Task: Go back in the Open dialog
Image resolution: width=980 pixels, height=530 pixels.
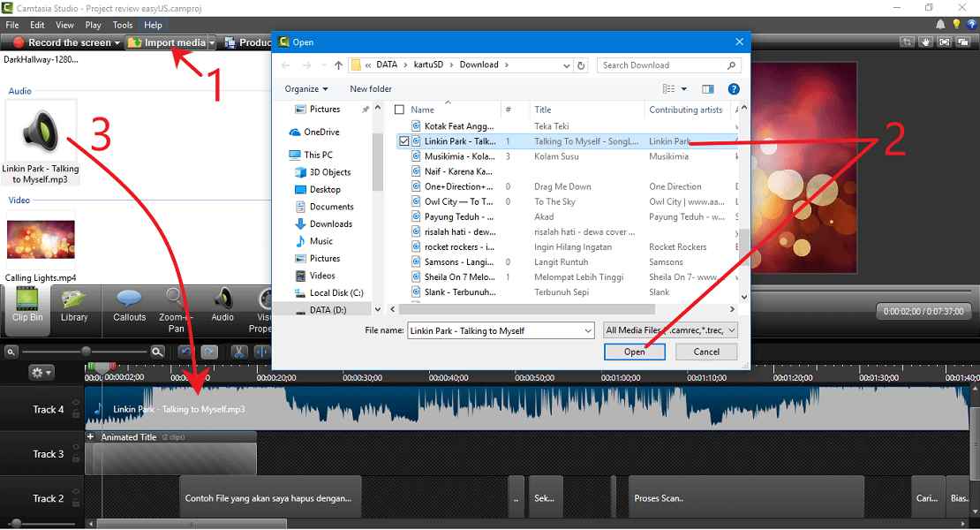Action: (286, 65)
